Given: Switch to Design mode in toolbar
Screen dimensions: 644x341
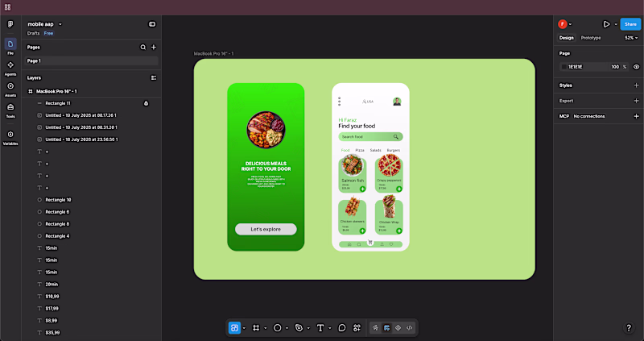Looking at the screenshot, I should (x=386, y=328).
